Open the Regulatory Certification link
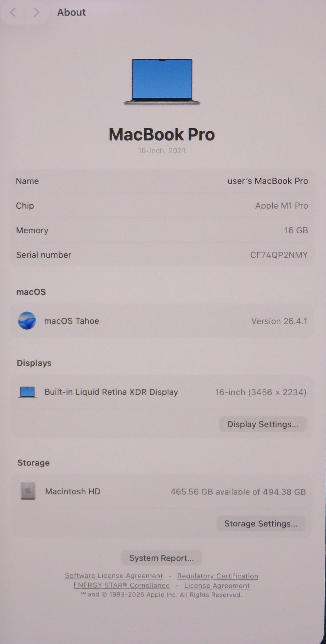The height and width of the screenshot is (644, 326). pos(218,576)
